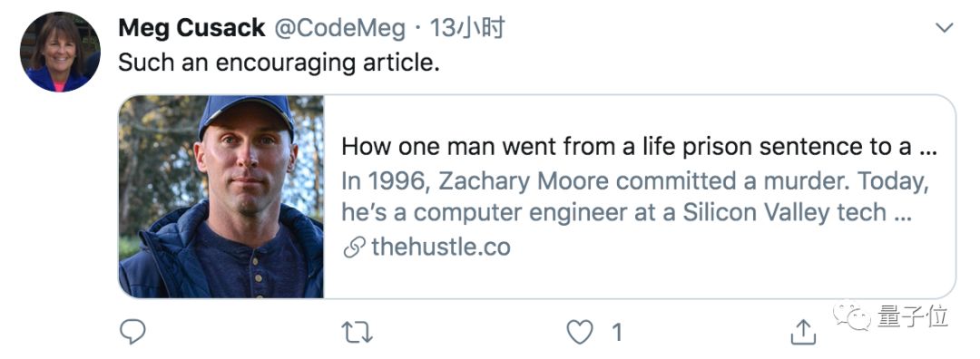Retweet the encouraging article post
The image size is (980, 359).
click(x=358, y=332)
